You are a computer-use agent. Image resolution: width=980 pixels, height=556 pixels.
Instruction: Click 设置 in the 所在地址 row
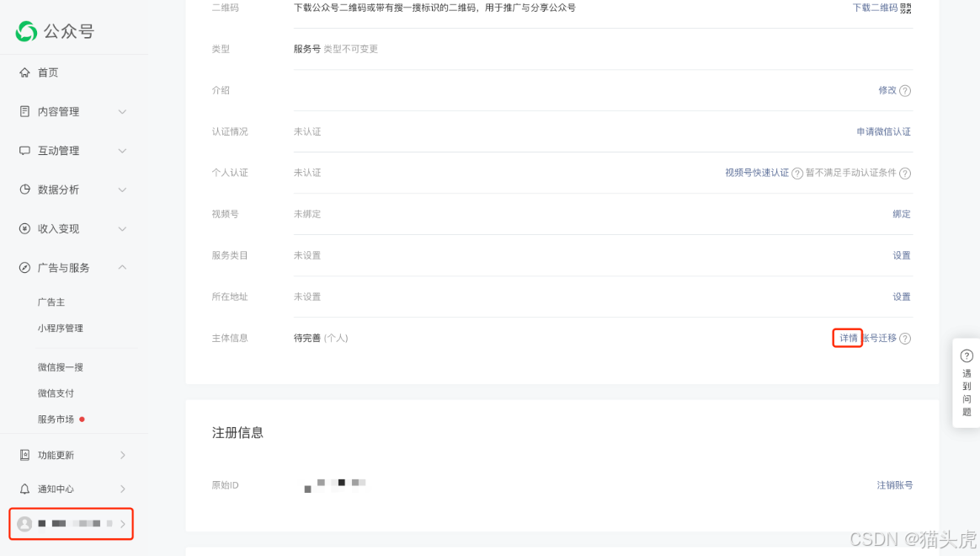coord(902,297)
